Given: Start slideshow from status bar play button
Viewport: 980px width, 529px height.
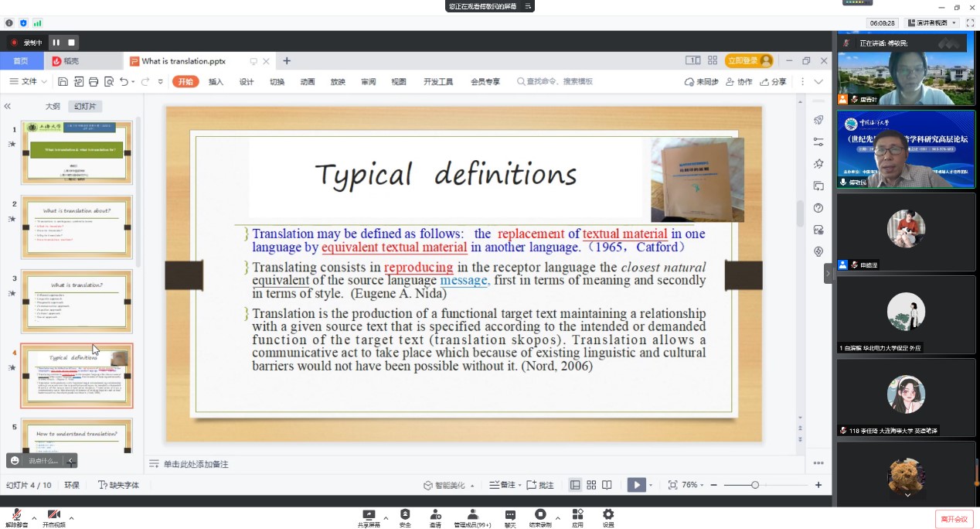Looking at the screenshot, I should (636, 485).
